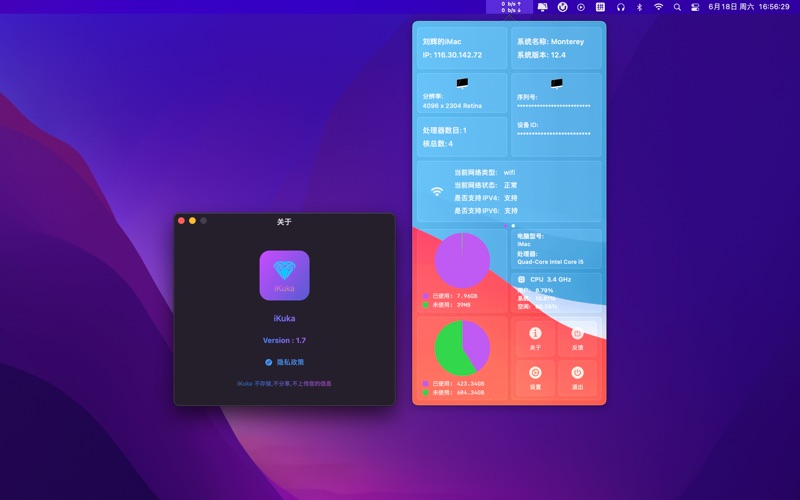800x500 pixels.
Task: Click the masked 设备 ID value
Action: [554, 134]
